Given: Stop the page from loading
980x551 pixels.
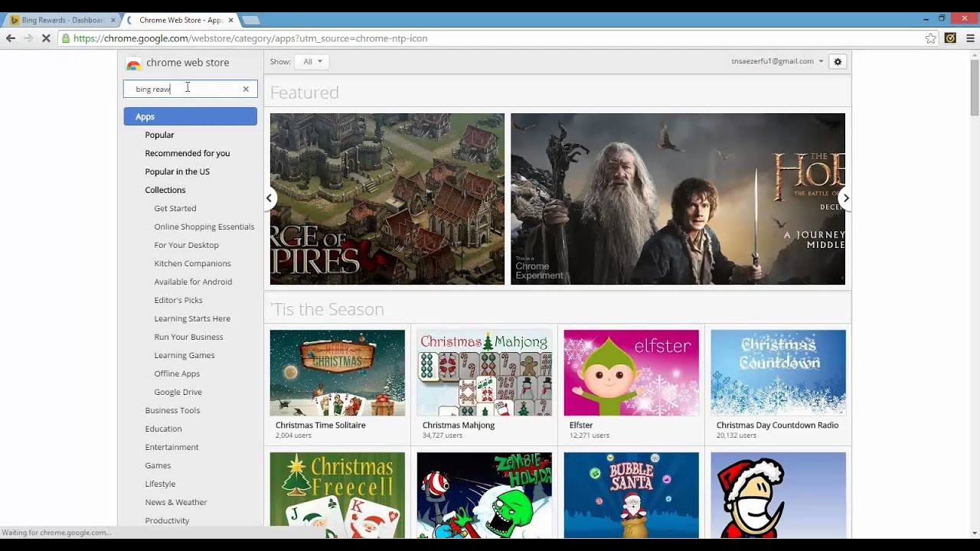Looking at the screenshot, I should point(46,38).
